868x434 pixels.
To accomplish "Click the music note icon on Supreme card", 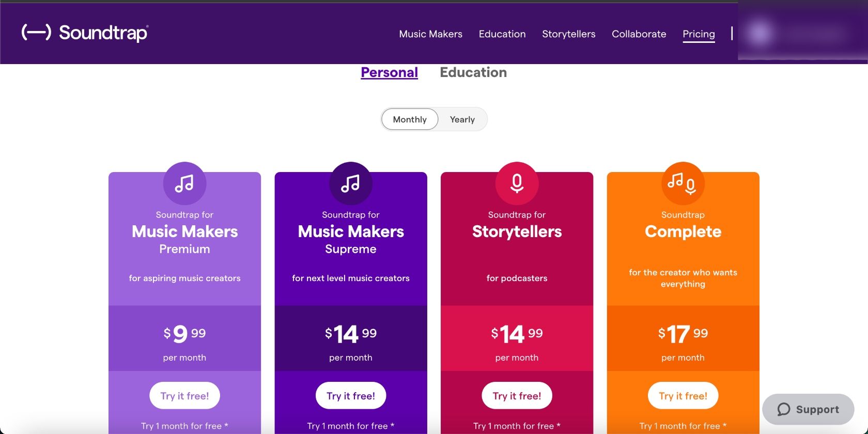I will click(351, 183).
